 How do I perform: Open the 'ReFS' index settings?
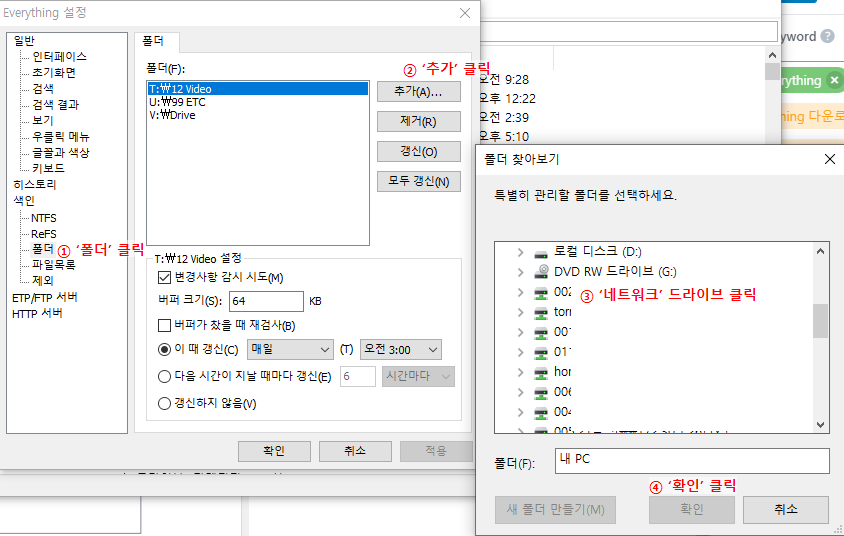point(44,234)
